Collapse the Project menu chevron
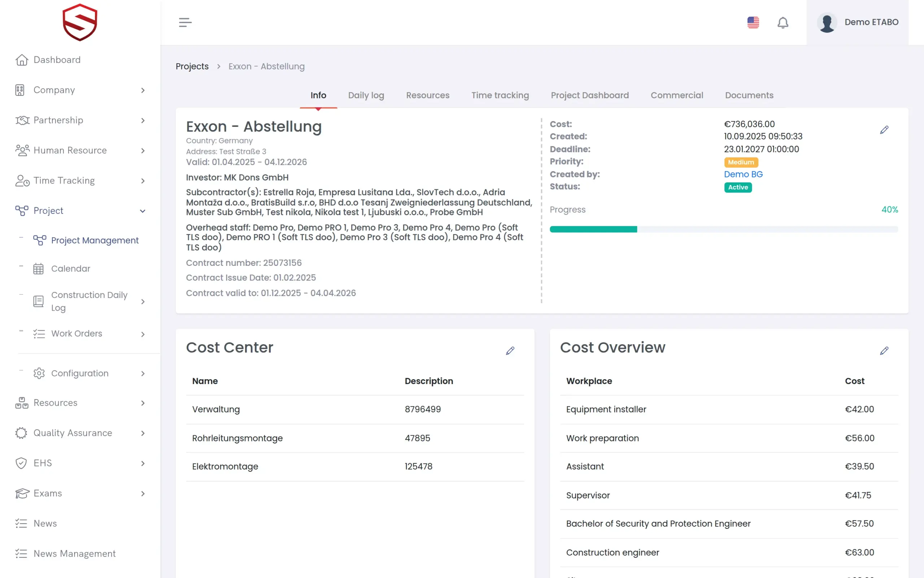The height and width of the screenshot is (578, 924). coord(143,211)
